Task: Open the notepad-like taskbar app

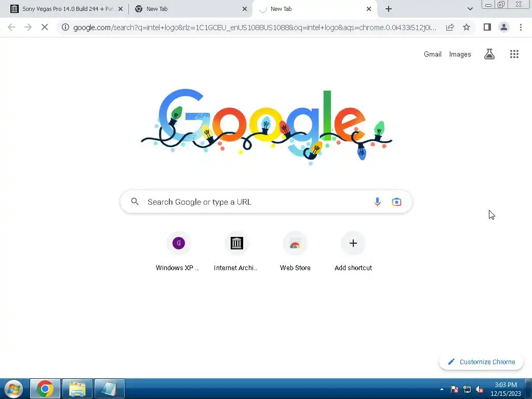Action: click(109, 389)
